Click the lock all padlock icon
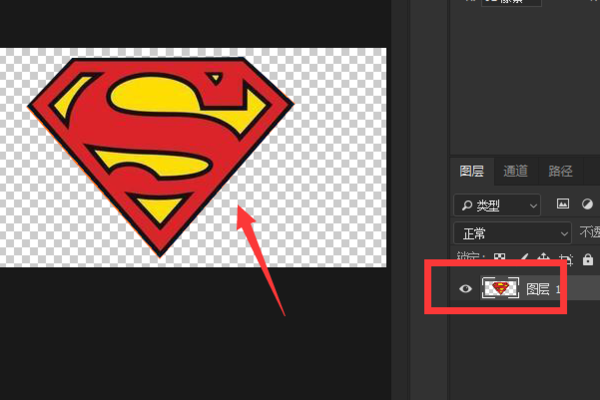 [588, 260]
